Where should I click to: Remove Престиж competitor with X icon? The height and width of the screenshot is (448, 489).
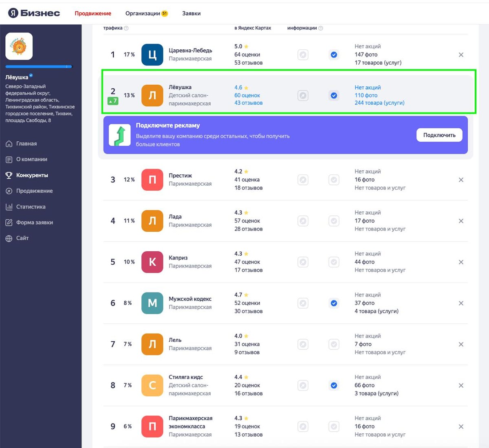461,180
